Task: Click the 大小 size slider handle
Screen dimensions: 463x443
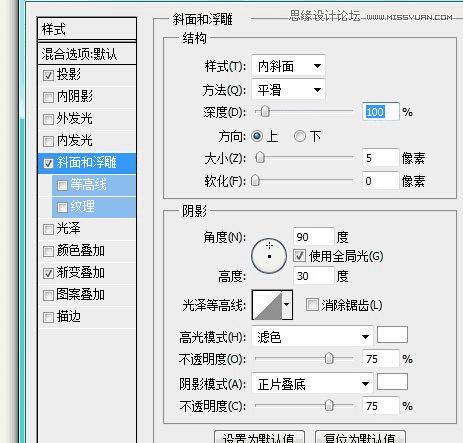Action: (x=260, y=157)
